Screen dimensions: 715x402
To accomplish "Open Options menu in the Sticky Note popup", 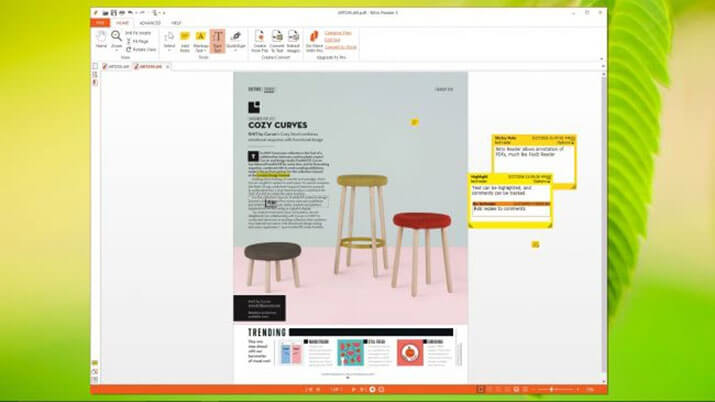I will point(565,143).
